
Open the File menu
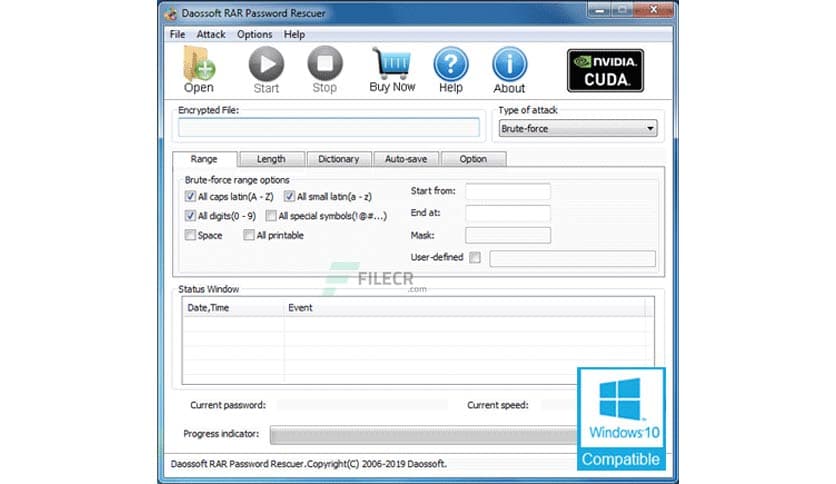point(178,35)
